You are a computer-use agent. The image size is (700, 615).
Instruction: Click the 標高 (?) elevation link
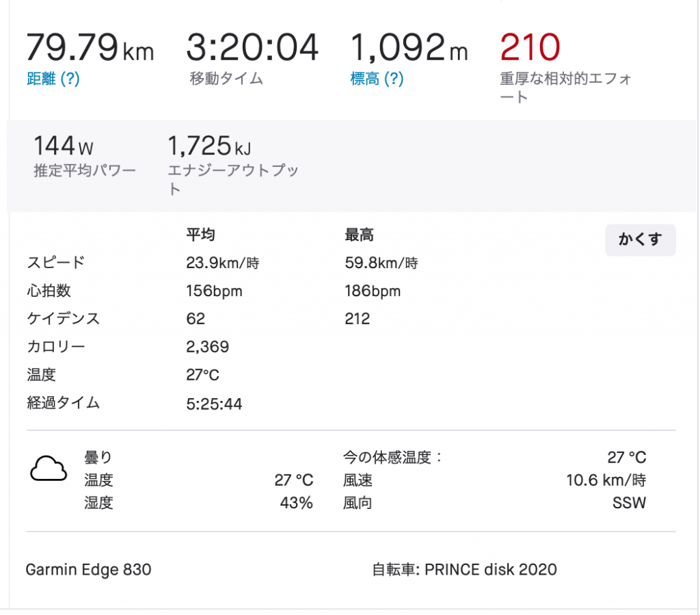coord(377,79)
